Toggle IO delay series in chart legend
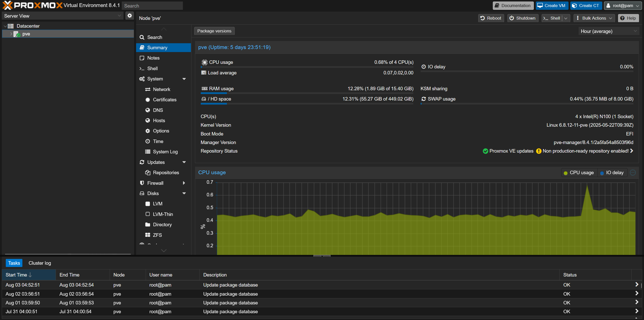 pos(612,173)
